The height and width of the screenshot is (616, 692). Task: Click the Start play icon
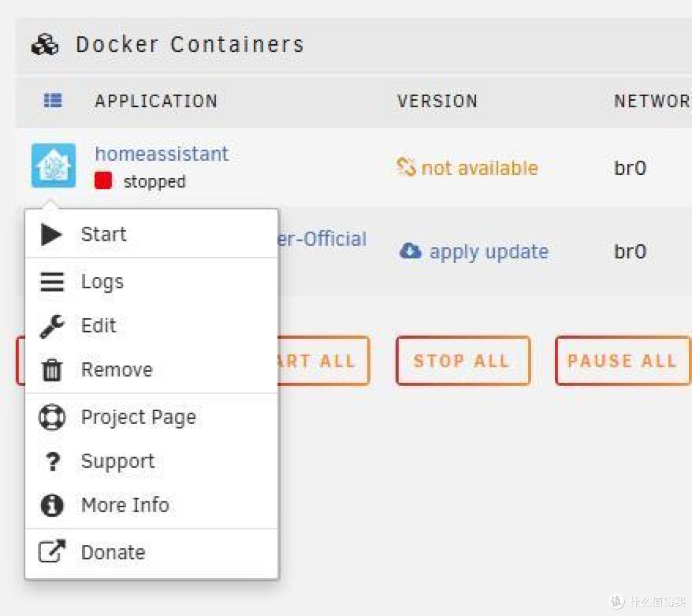click(51, 234)
